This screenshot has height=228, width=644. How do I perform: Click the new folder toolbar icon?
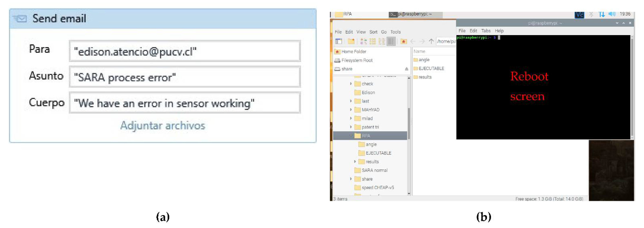click(x=351, y=41)
